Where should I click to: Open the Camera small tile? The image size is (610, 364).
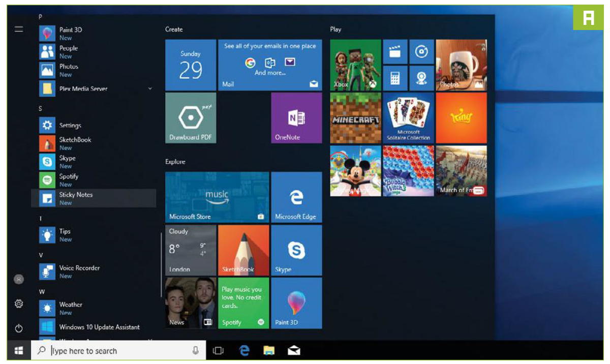point(421,78)
